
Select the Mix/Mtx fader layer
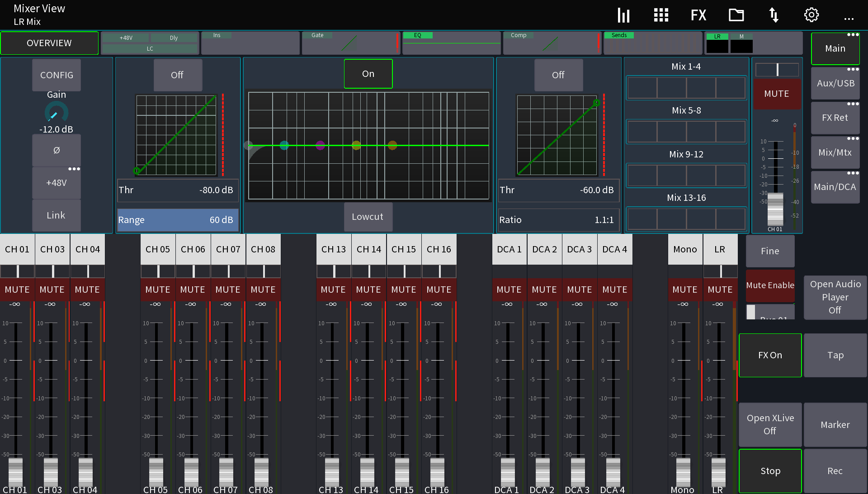835,152
